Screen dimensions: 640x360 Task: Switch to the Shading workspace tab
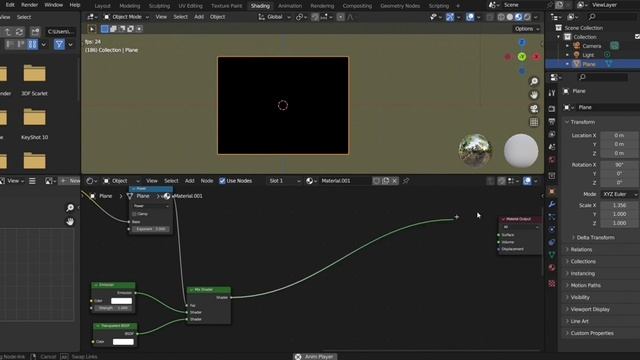(260, 6)
